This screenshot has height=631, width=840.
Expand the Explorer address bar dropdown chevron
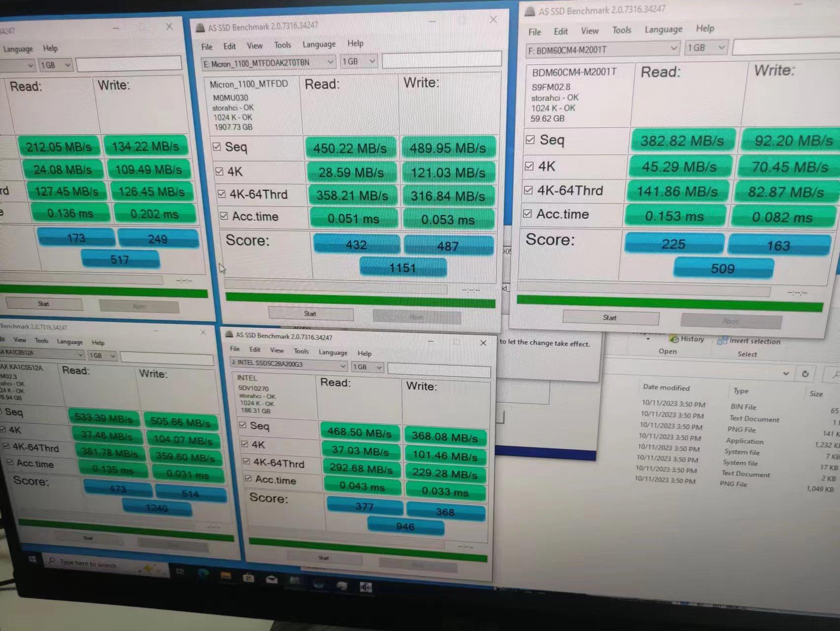tap(786, 373)
